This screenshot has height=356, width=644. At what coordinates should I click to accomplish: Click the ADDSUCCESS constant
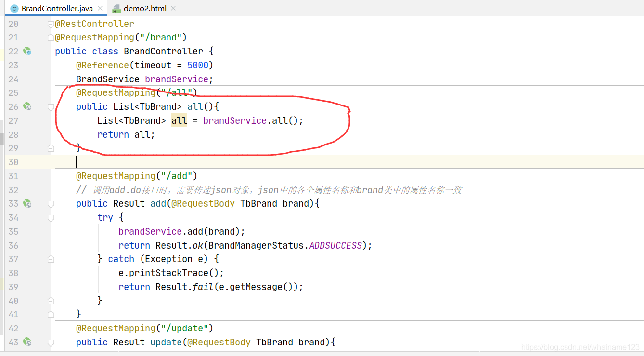[x=335, y=245]
